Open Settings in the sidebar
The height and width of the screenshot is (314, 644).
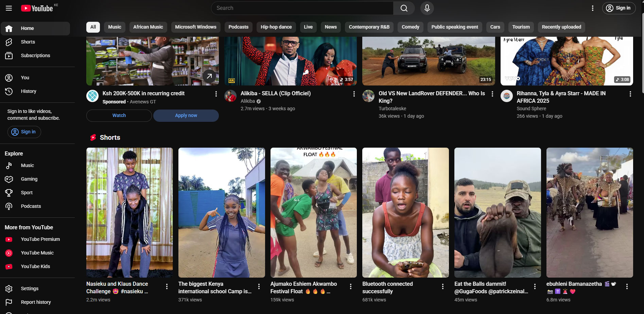pyautogui.click(x=30, y=288)
